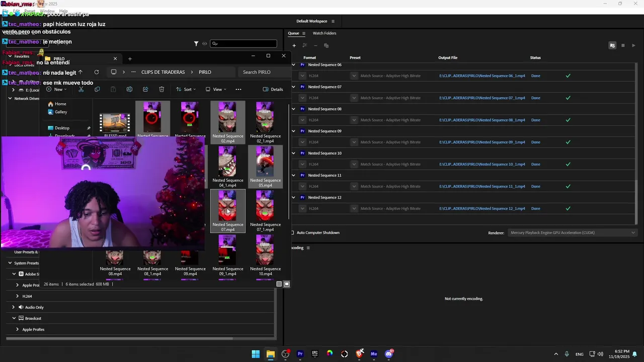Expand the Apple ProRes preset group
Screen dimensions: 644x362
[17, 329]
